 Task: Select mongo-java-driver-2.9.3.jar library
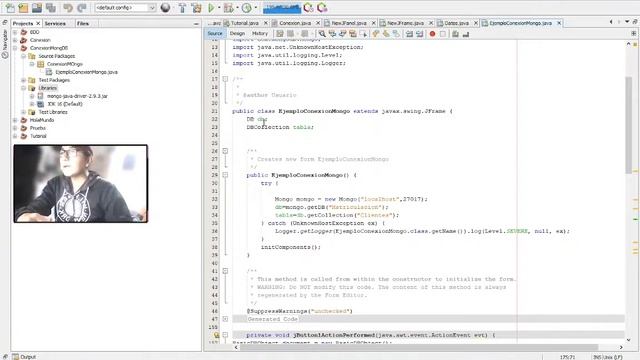coord(77,96)
